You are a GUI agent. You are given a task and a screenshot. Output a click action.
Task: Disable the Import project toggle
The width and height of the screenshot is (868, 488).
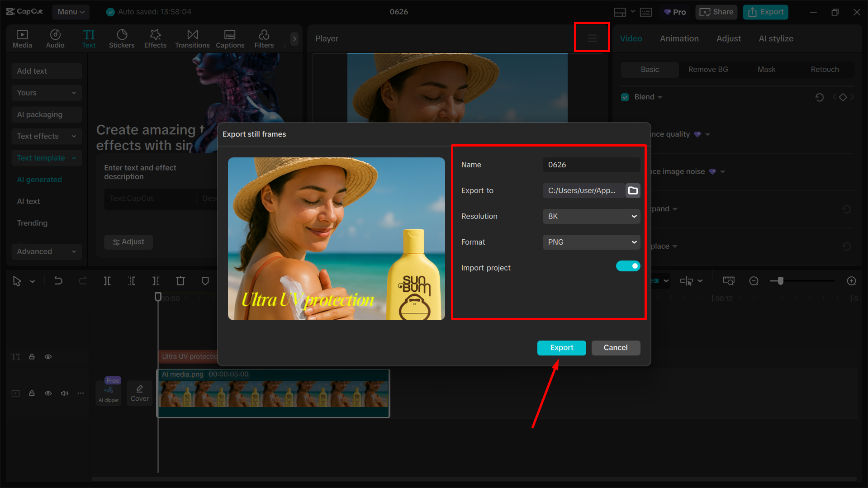pyautogui.click(x=628, y=266)
